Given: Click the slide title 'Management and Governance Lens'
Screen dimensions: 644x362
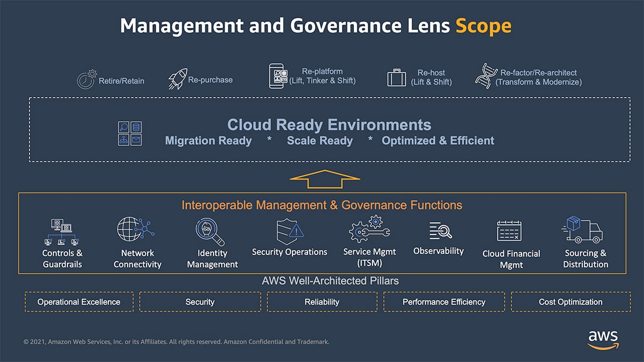Looking at the screenshot, I should coord(285,26).
